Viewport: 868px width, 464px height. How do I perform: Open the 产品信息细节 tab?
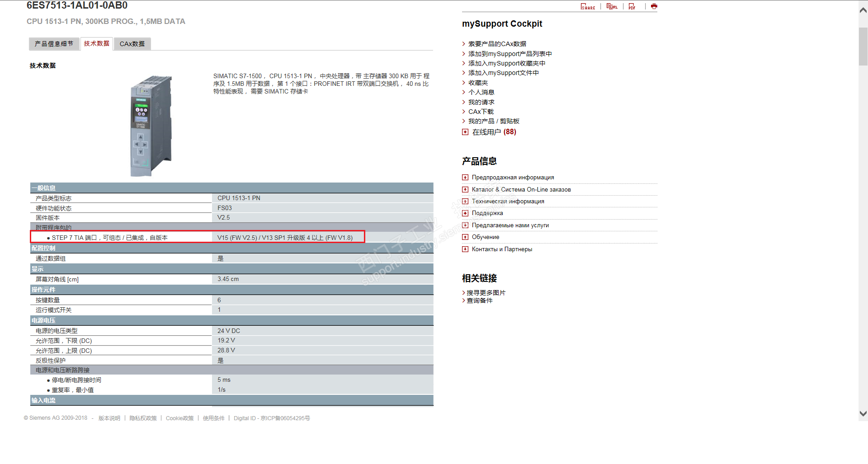click(54, 44)
